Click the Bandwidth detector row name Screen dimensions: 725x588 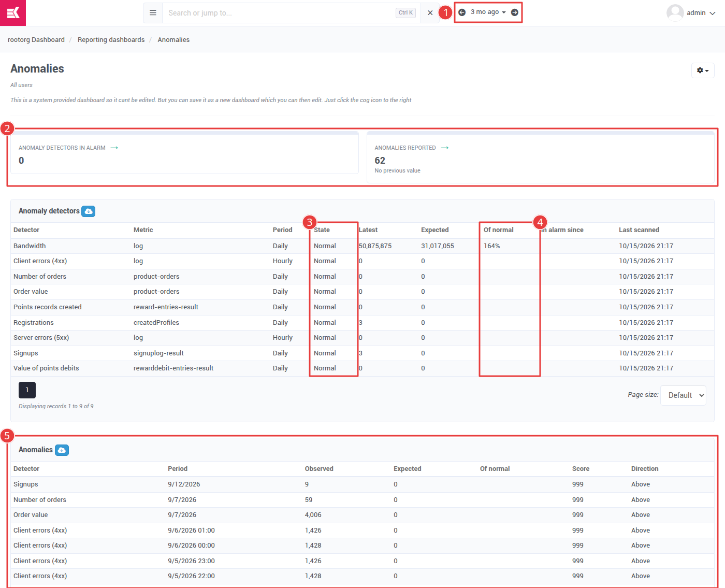(30, 246)
